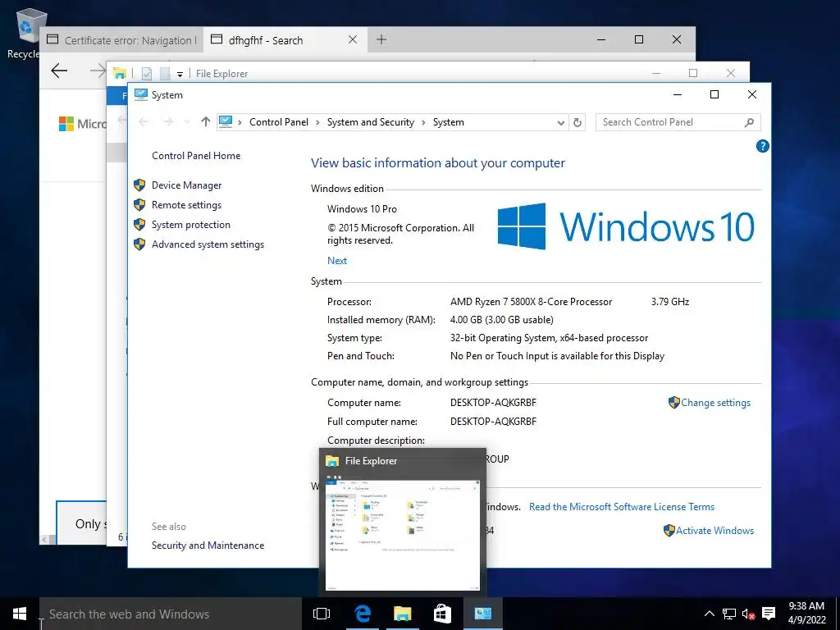Image resolution: width=840 pixels, height=630 pixels.
Task: Open Task View from the taskbar
Action: pos(322,614)
